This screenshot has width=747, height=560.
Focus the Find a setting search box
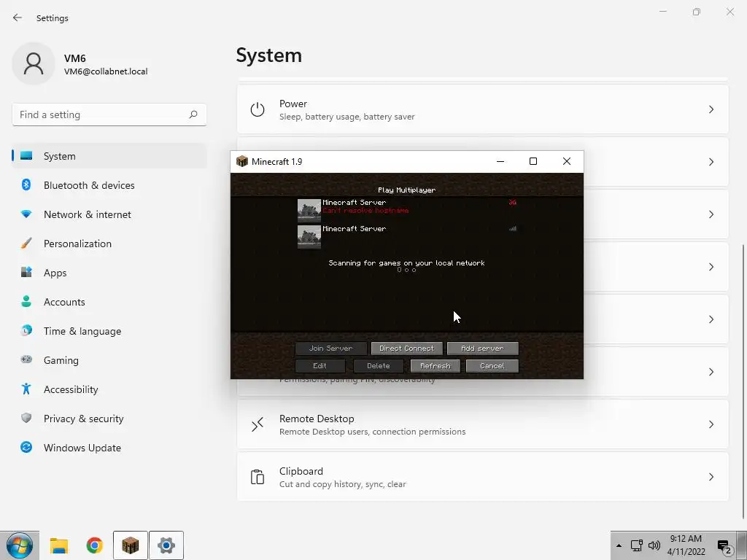click(x=109, y=114)
